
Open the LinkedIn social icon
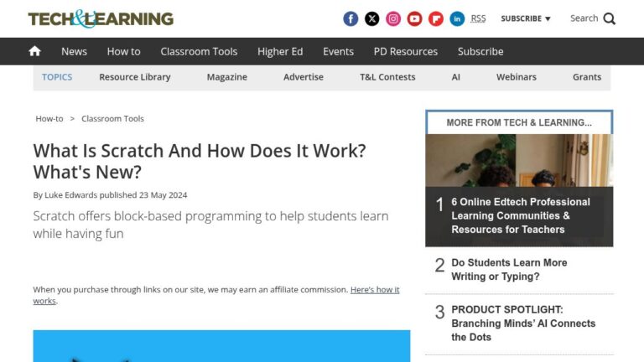(x=457, y=19)
